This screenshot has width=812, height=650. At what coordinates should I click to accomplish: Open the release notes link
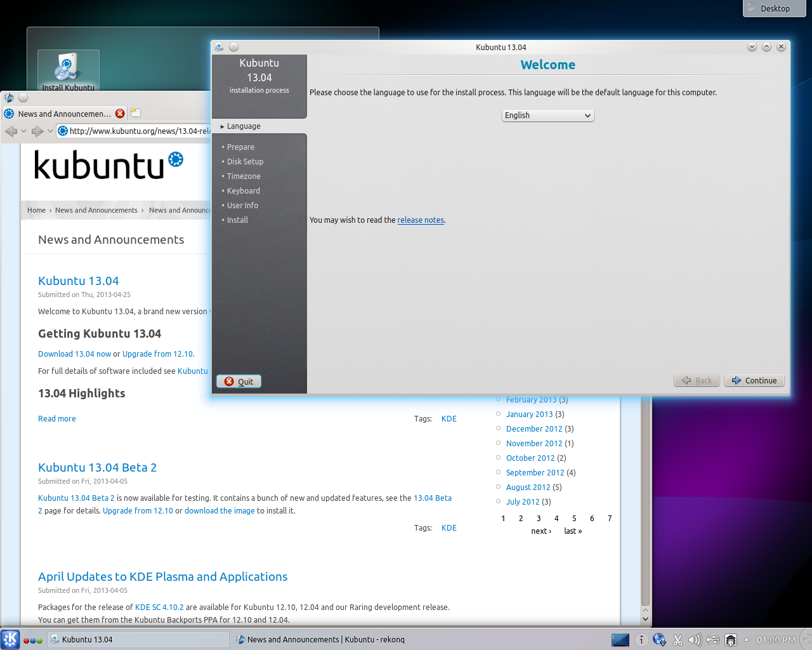[x=421, y=220]
